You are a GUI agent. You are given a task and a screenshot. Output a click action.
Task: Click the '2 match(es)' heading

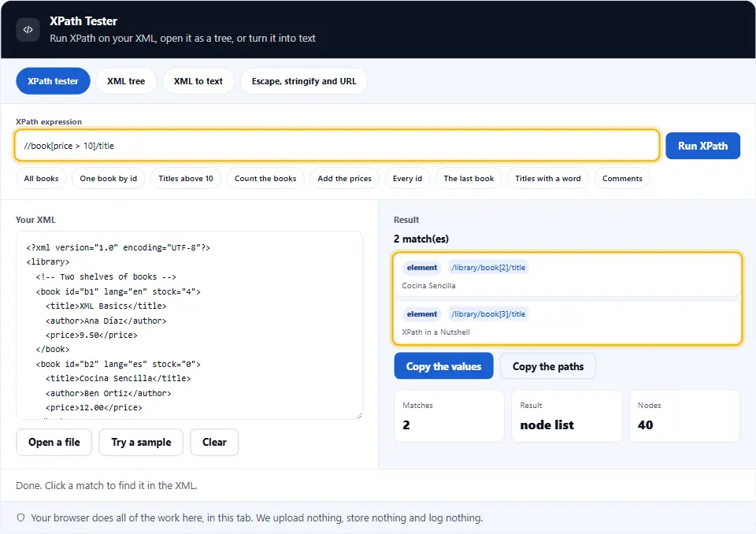421,239
